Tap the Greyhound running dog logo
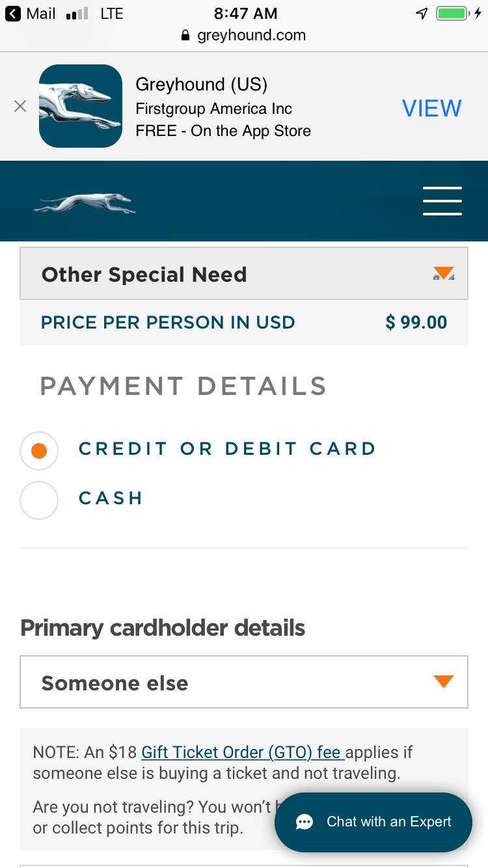The width and height of the screenshot is (488, 868). tap(85, 204)
